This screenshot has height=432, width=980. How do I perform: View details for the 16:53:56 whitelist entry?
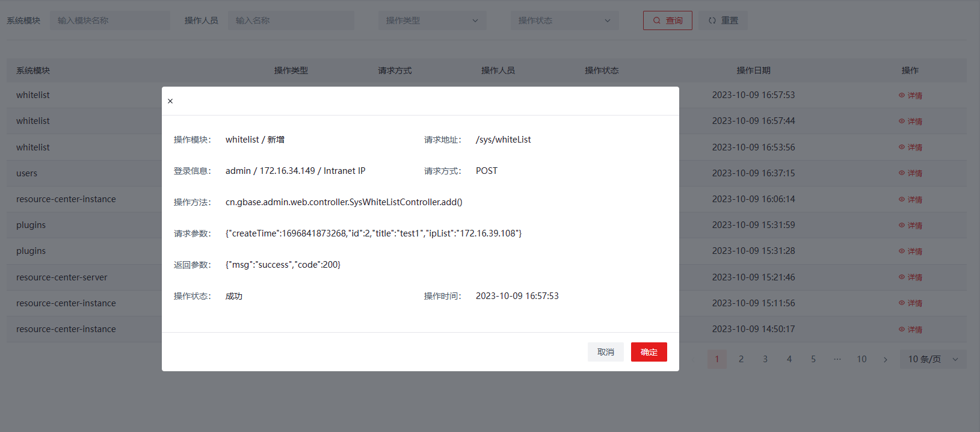(x=910, y=147)
